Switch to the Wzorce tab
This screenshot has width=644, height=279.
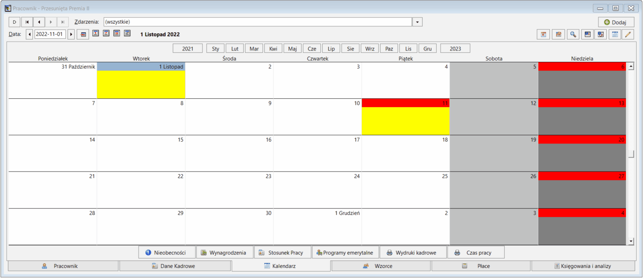(381, 266)
